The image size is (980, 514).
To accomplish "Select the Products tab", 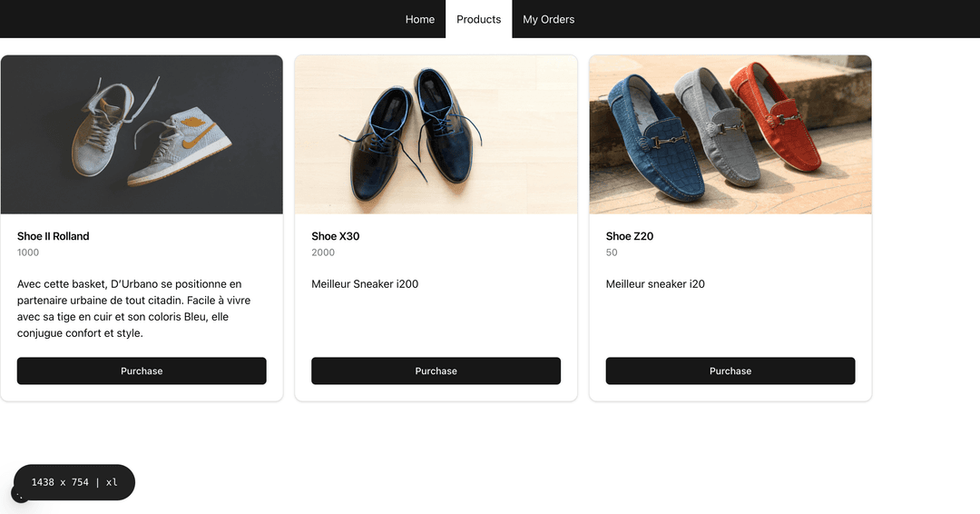I will coord(479,19).
